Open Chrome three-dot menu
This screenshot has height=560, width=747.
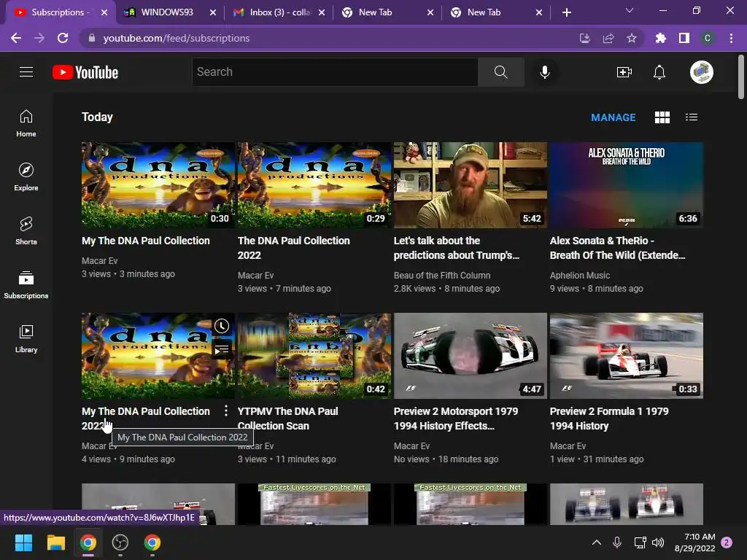tap(731, 38)
